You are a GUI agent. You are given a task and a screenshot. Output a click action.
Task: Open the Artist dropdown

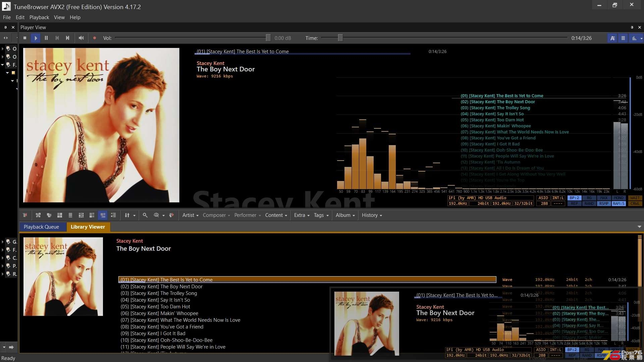tap(191, 215)
